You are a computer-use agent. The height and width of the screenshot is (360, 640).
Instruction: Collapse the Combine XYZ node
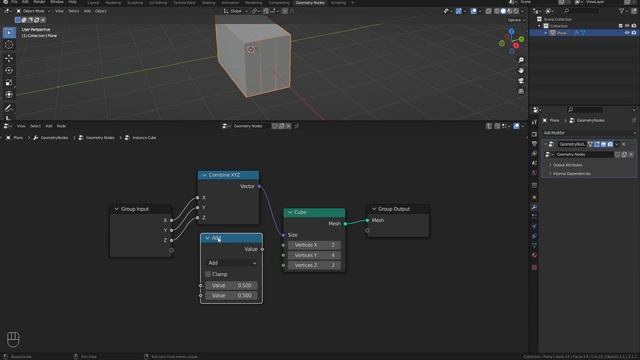point(204,175)
